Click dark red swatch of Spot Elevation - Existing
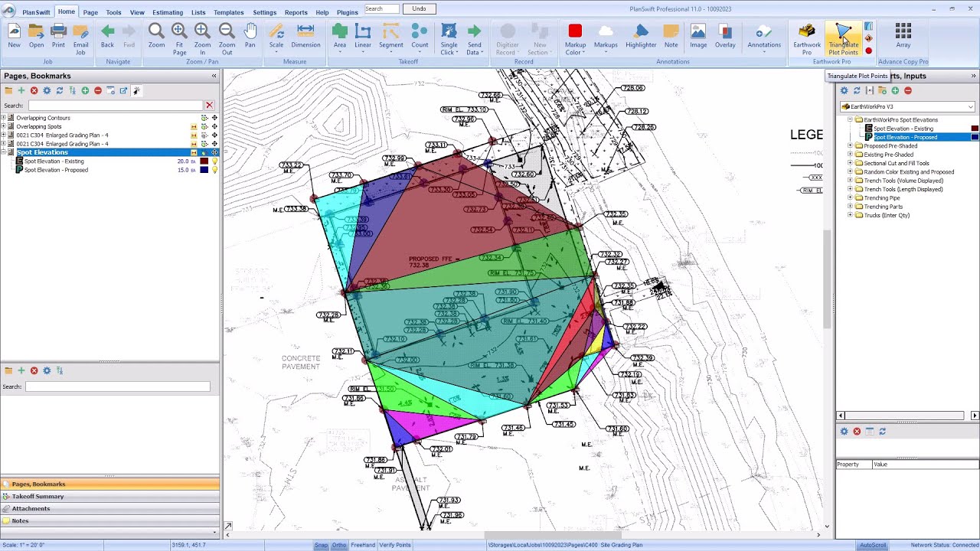 click(x=204, y=161)
